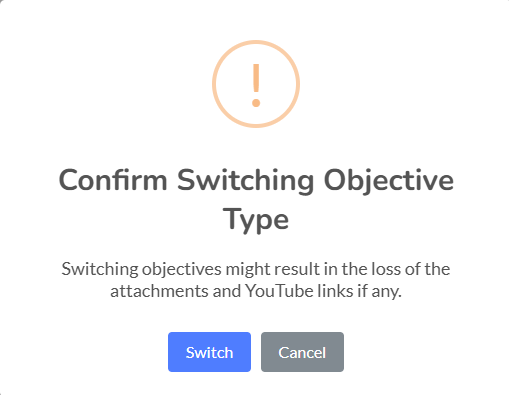This screenshot has height=395, width=509.
Task: Click the word 'Objective' in the heading
Action: point(389,182)
